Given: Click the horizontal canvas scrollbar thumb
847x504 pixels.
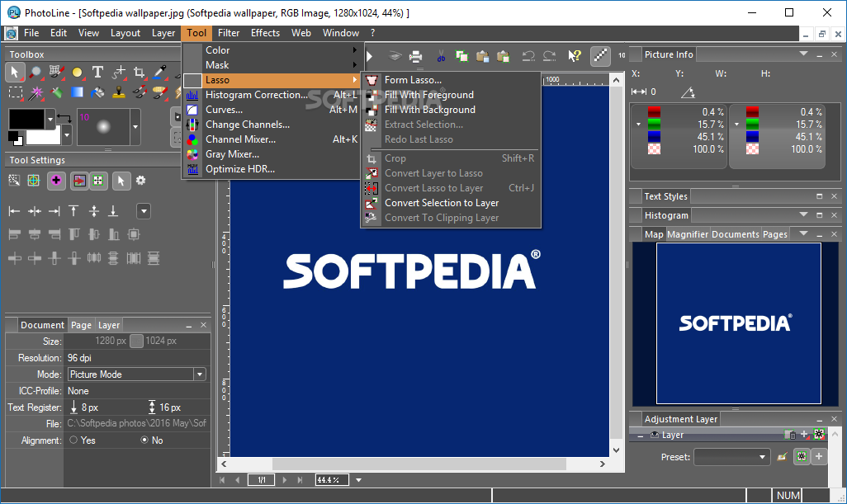Looking at the screenshot, I should point(419,464).
